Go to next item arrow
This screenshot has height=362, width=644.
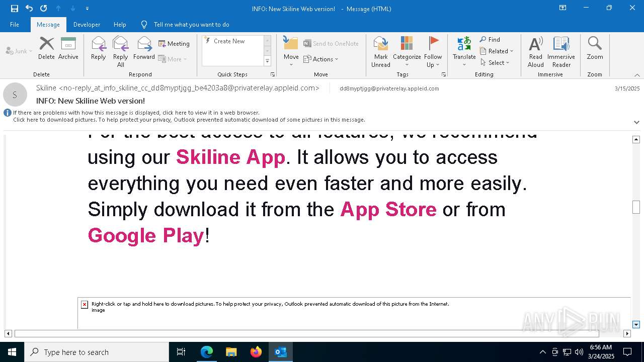[73, 8]
